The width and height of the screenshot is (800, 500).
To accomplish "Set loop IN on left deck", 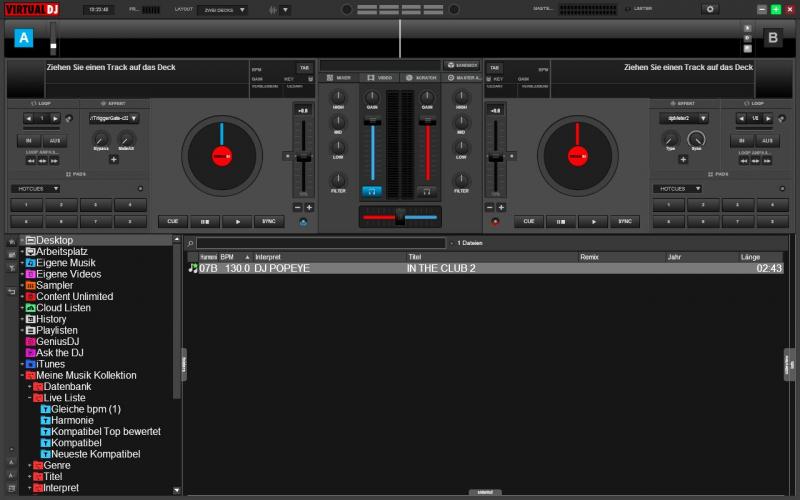I will coord(29,141).
